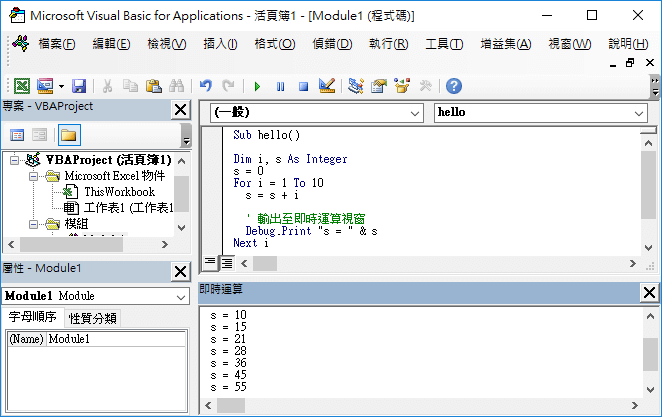Open the 增益集(A) menu
The height and width of the screenshot is (417, 662).
coord(505,44)
